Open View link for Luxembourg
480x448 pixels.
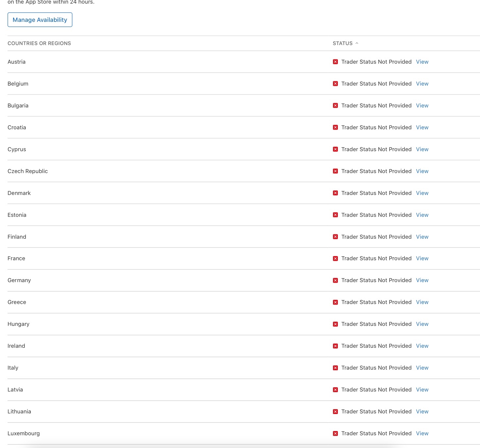click(x=422, y=433)
